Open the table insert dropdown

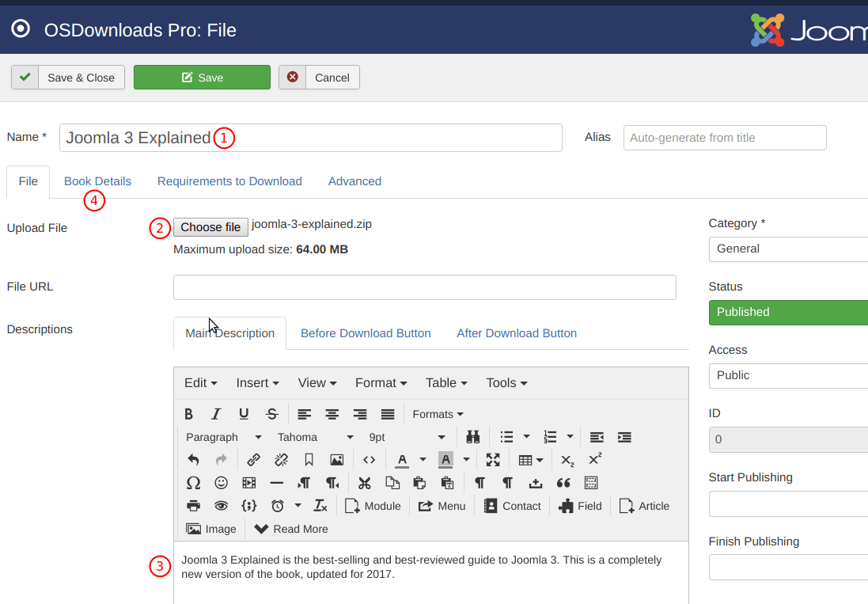530,459
